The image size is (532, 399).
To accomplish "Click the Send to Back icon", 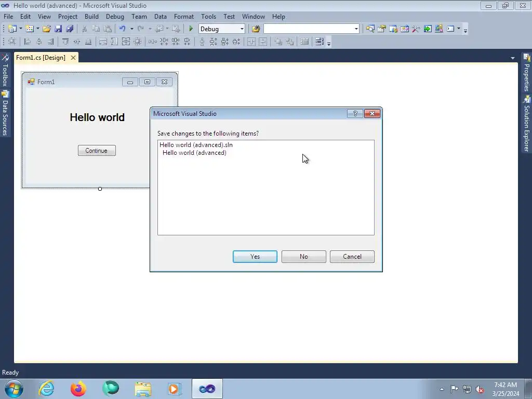I will [x=290, y=42].
